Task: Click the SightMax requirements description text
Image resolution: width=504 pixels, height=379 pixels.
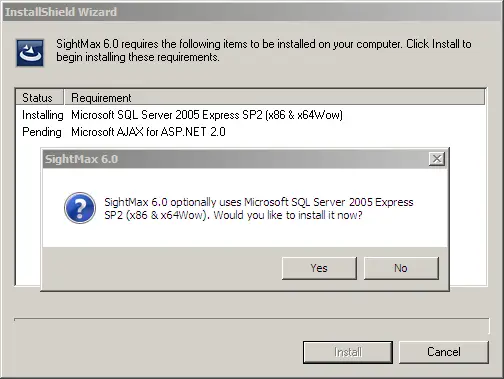Action: pyautogui.click(x=264, y=50)
